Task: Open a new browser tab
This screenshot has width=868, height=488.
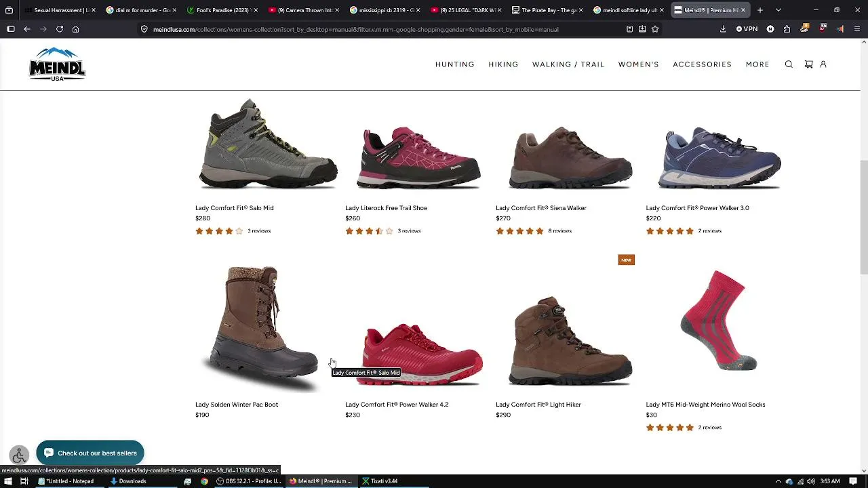Action: (x=760, y=10)
